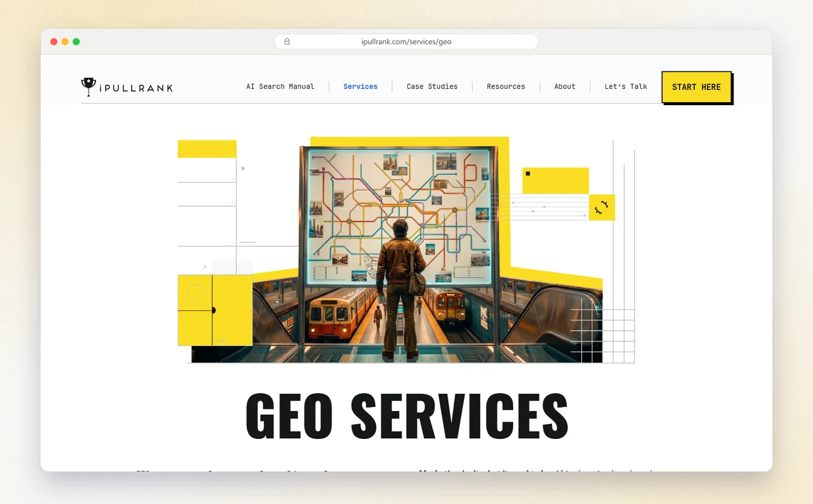Click the subway map hero image
Viewport: 813px width, 504px height.
(406, 250)
